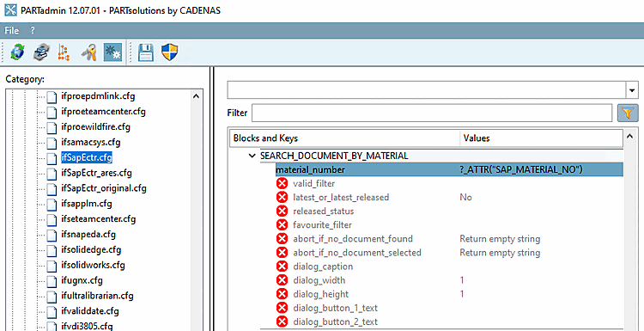This screenshot has width=644, height=331.
Task: Click the red X icon beside abort_if_no_document_found
Action: [x=282, y=239]
